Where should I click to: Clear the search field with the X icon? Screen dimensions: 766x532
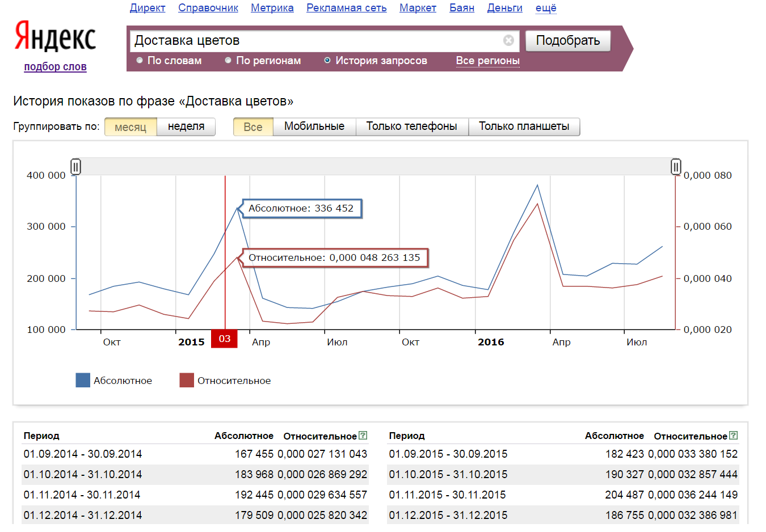(x=508, y=40)
